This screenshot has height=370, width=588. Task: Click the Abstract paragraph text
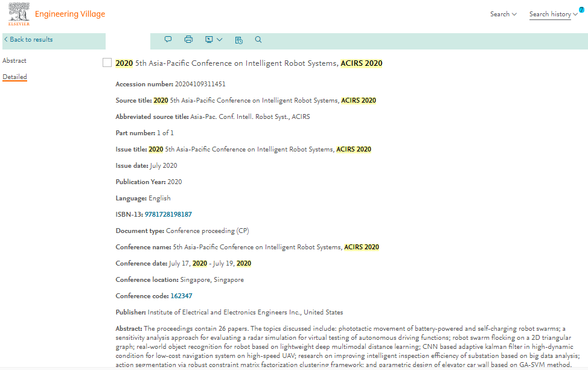click(x=348, y=346)
